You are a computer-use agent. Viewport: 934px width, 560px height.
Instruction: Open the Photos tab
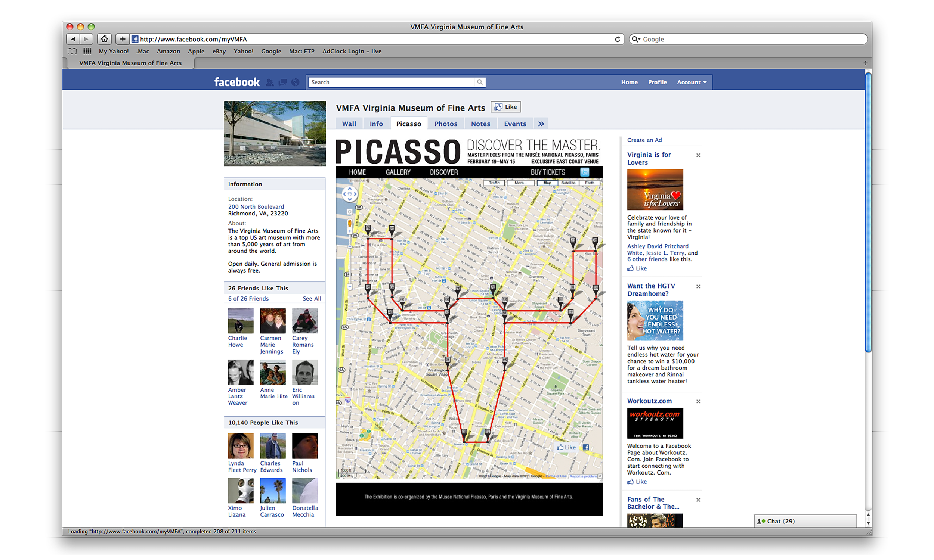pyautogui.click(x=445, y=124)
